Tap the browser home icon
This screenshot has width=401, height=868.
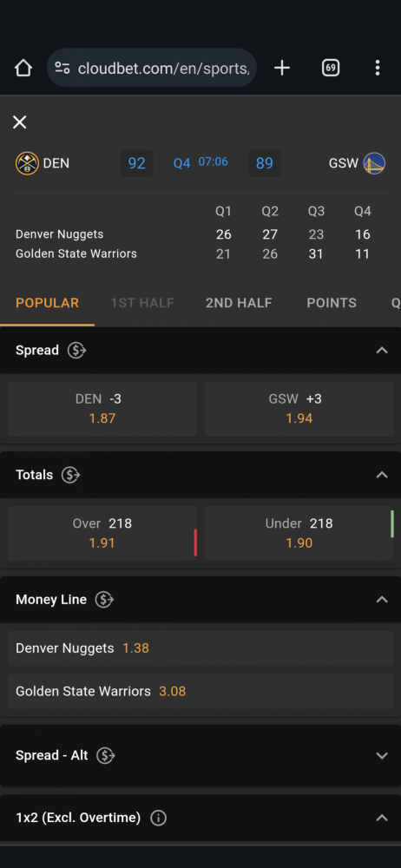tap(23, 68)
